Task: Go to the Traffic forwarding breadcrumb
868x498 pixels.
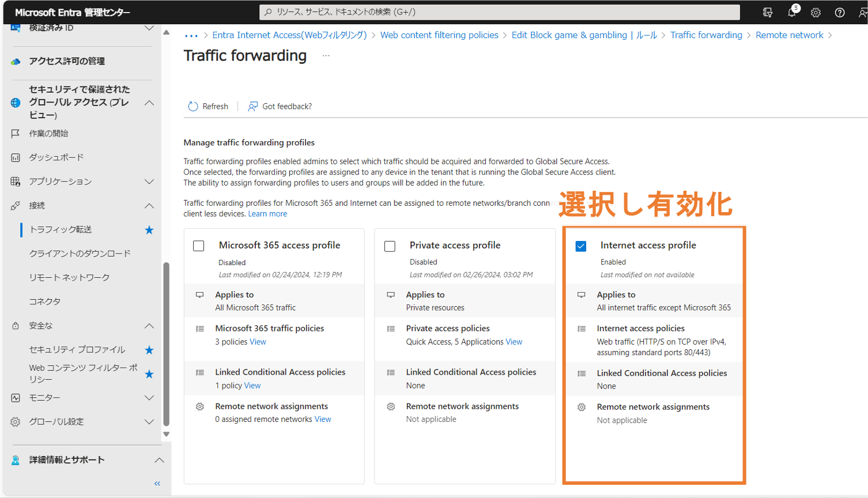Action: pyautogui.click(x=706, y=35)
